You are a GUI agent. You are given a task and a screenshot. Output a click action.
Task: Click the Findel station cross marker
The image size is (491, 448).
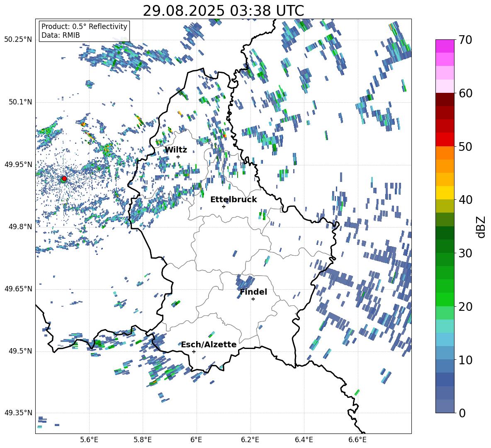(253, 299)
